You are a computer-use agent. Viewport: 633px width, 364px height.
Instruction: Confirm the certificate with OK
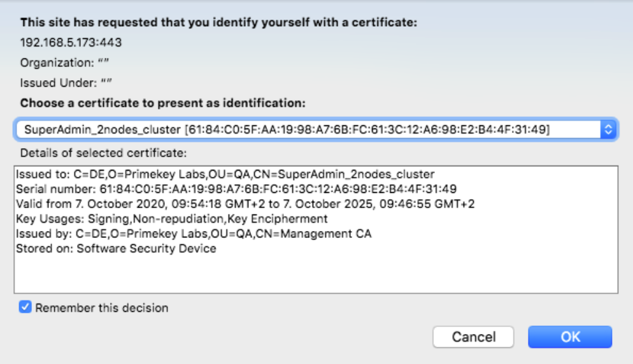[569, 337]
